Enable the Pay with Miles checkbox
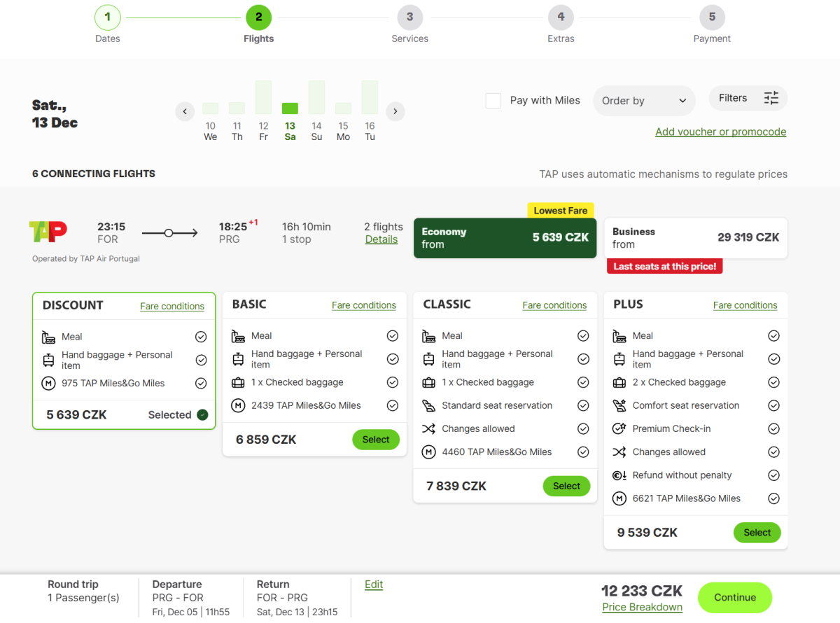Viewport: 840px width, 623px height. (x=493, y=101)
